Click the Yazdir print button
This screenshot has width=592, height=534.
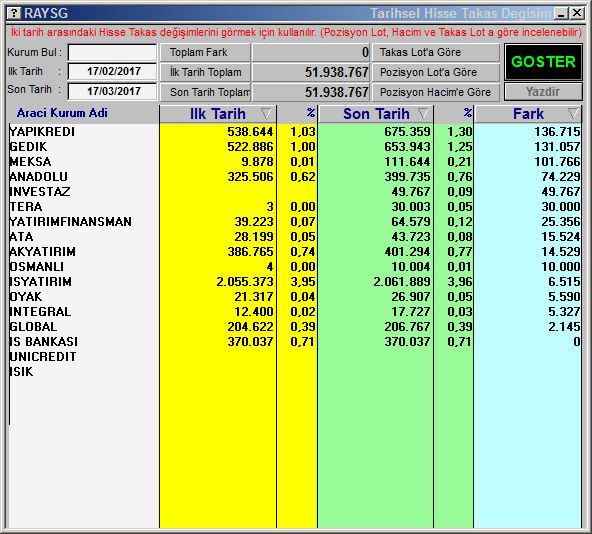tap(543, 92)
